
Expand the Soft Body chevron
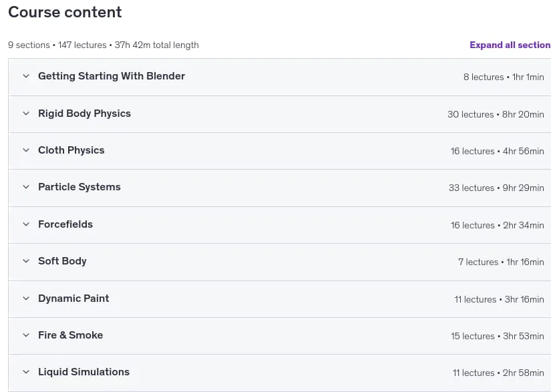(x=26, y=261)
